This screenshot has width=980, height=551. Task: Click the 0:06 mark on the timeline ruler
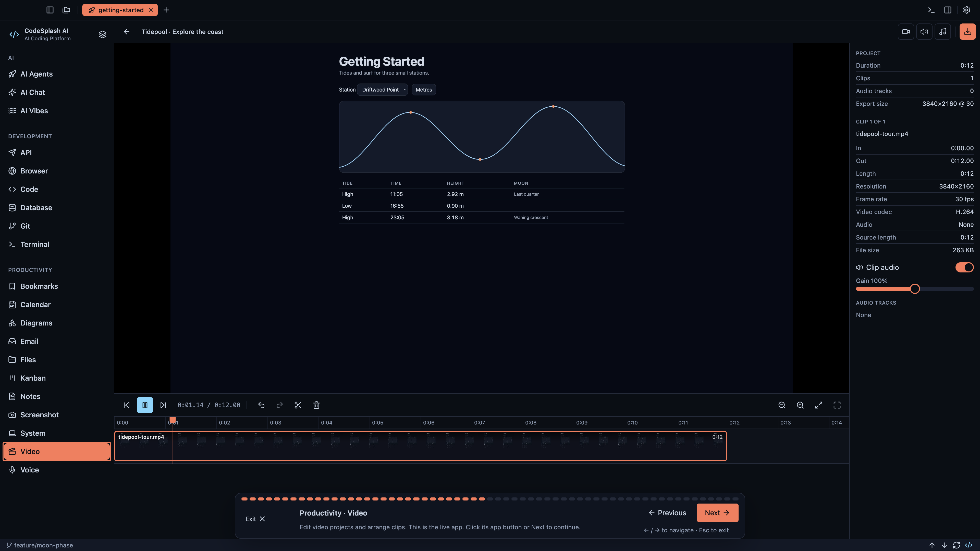pos(429,422)
